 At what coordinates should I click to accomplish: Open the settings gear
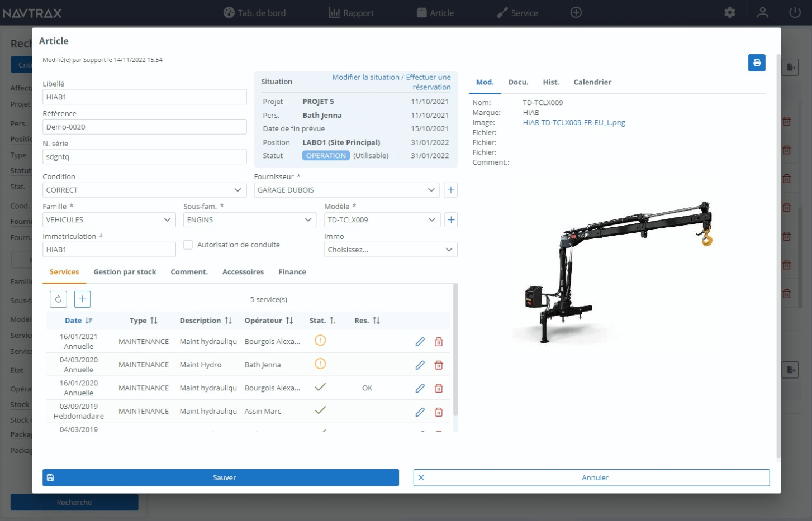tap(729, 12)
